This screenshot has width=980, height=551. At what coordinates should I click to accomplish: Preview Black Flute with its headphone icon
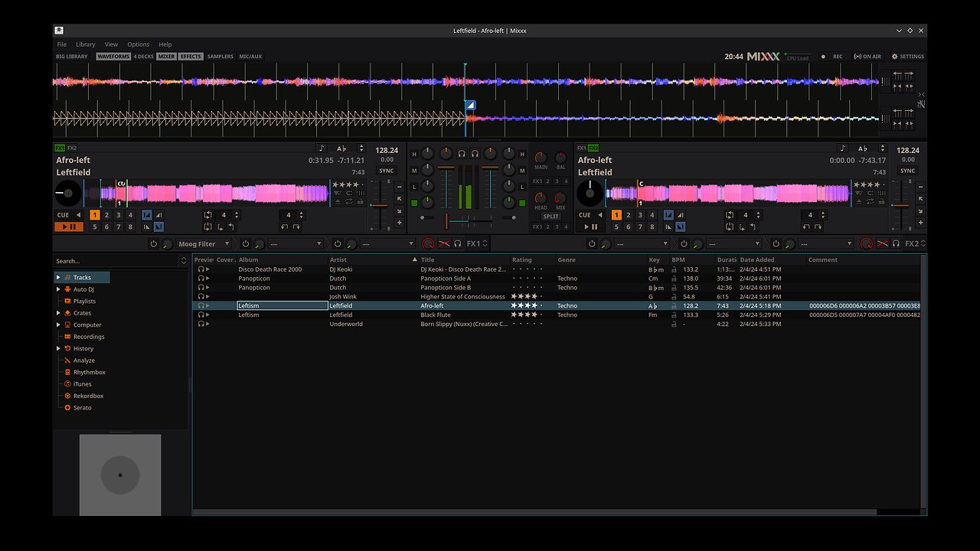[x=201, y=315]
